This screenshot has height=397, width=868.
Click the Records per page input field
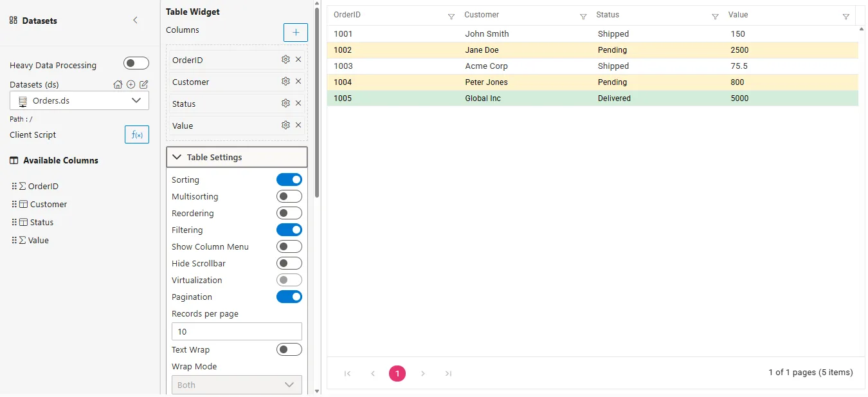pyautogui.click(x=236, y=331)
